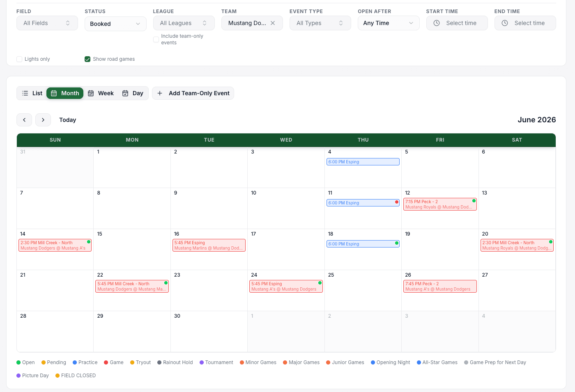Switch to Month view

pos(65,93)
